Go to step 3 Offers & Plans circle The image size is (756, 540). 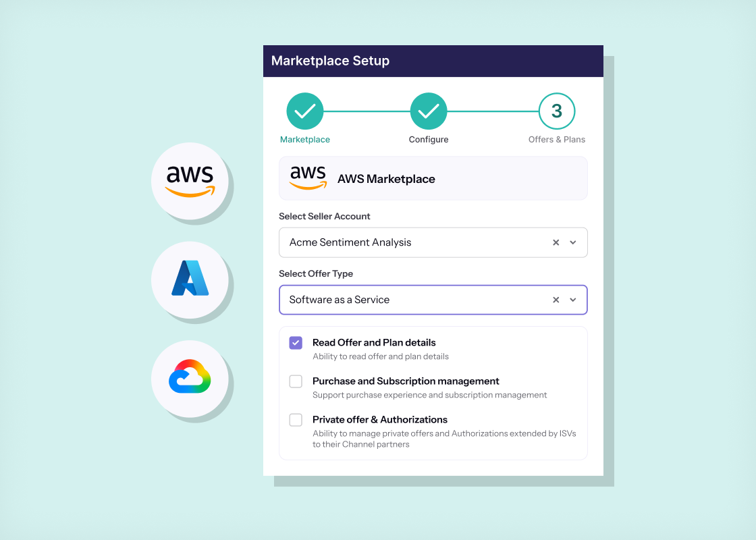pos(557,111)
